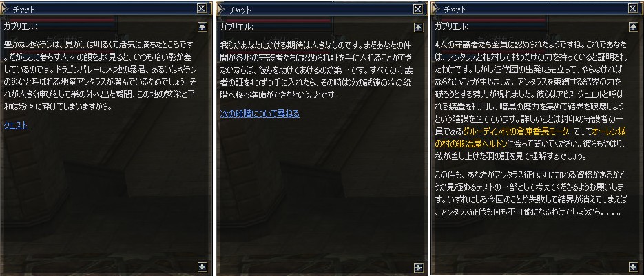Viewport: 644px width, 276px height.
Task: Click scroll-up arrow in the クエスト chat window
Action: 202,27
